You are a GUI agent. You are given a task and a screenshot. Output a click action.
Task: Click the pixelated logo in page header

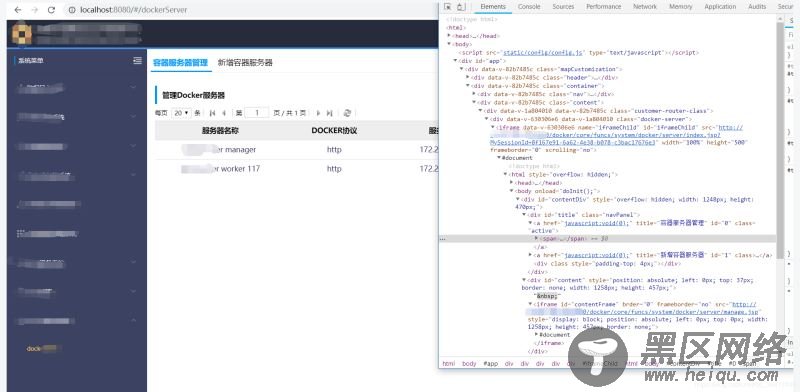tap(22, 34)
